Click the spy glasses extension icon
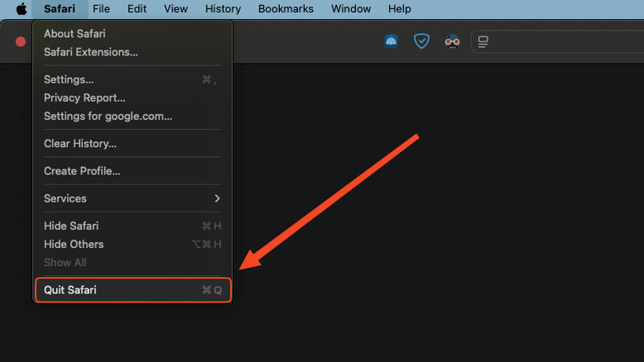 [x=452, y=41]
